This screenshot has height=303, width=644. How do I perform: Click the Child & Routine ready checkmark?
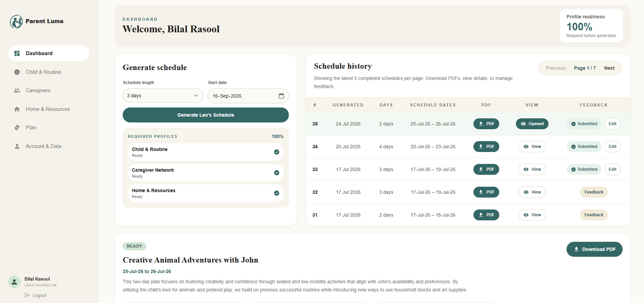[x=277, y=152]
